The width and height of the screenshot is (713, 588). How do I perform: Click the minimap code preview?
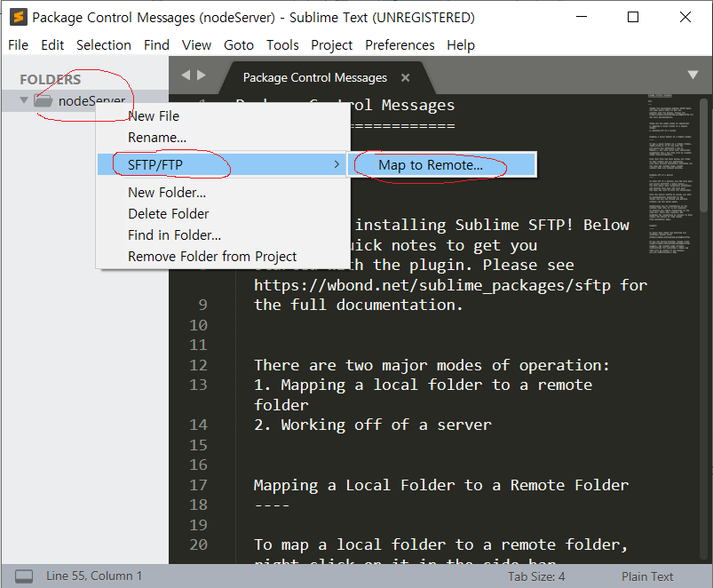pyautogui.click(x=670, y=174)
